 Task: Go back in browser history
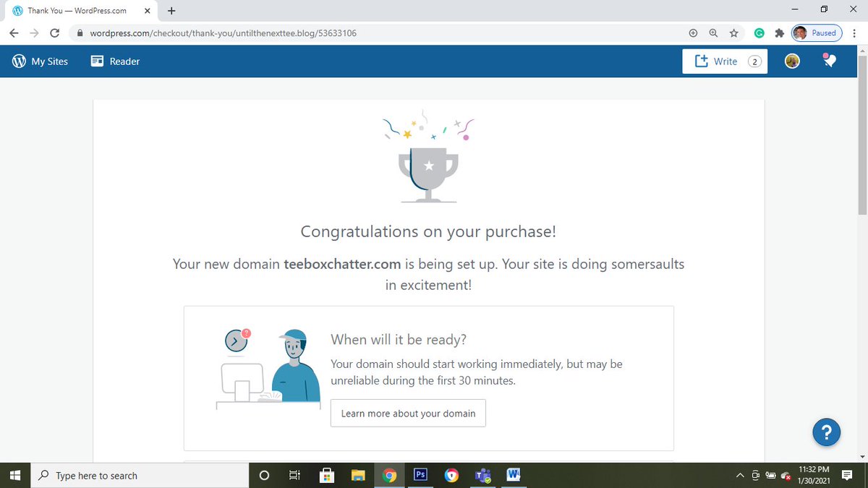[14, 33]
